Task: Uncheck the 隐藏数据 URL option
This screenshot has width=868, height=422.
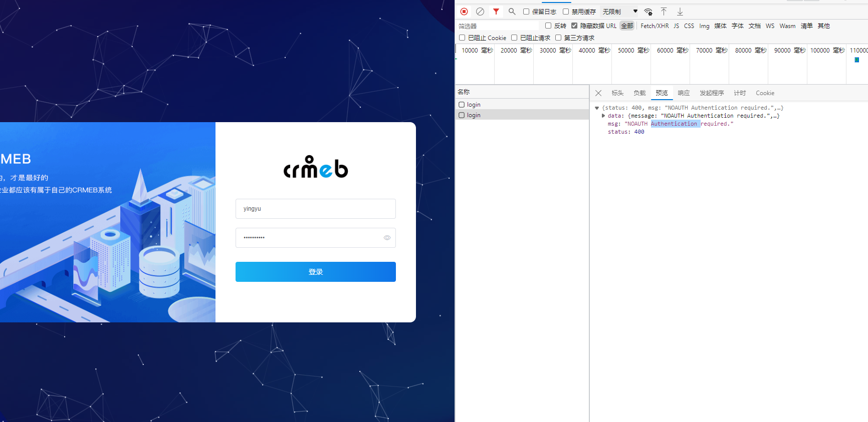Action: point(574,26)
